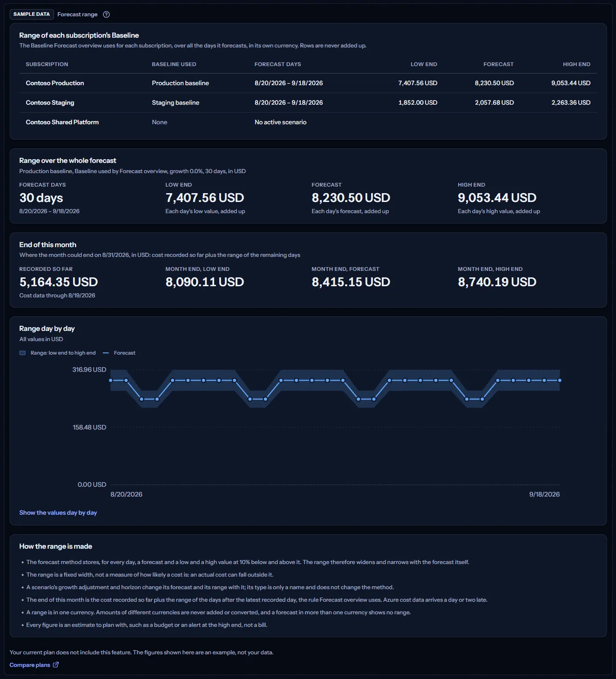Click the Production baseline cell
The width and height of the screenshot is (616, 679).
click(180, 83)
